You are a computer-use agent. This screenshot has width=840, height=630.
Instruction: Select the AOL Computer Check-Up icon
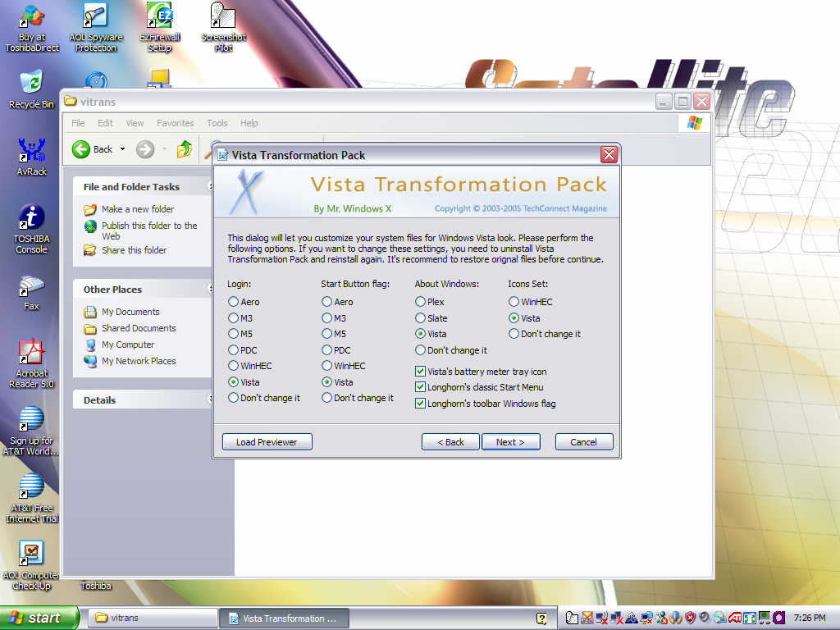[x=32, y=566]
